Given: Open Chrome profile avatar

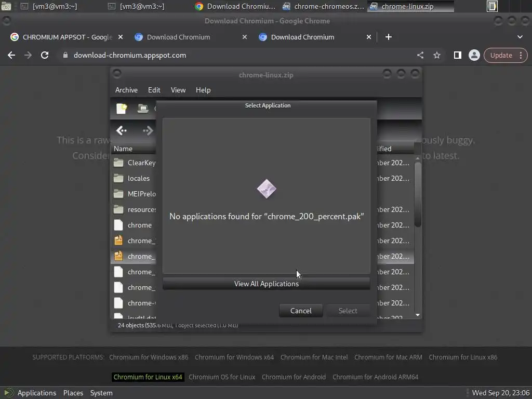Looking at the screenshot, I should [474, 55].
